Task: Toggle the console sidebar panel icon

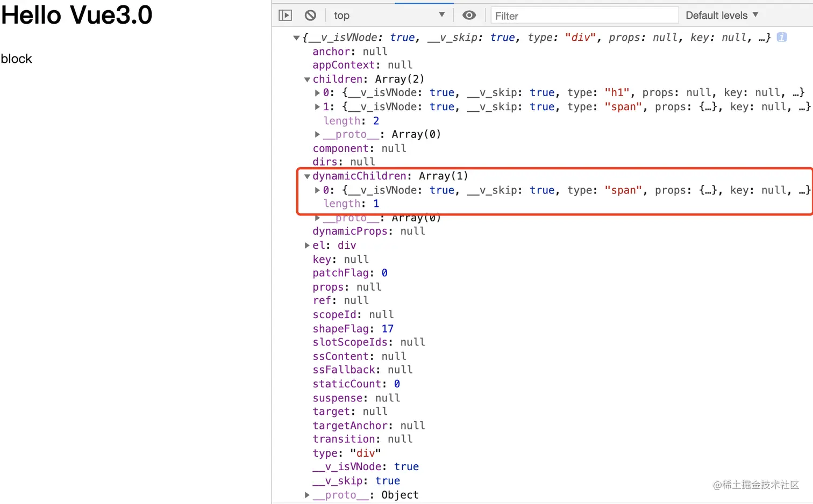Action: point(285,16)
